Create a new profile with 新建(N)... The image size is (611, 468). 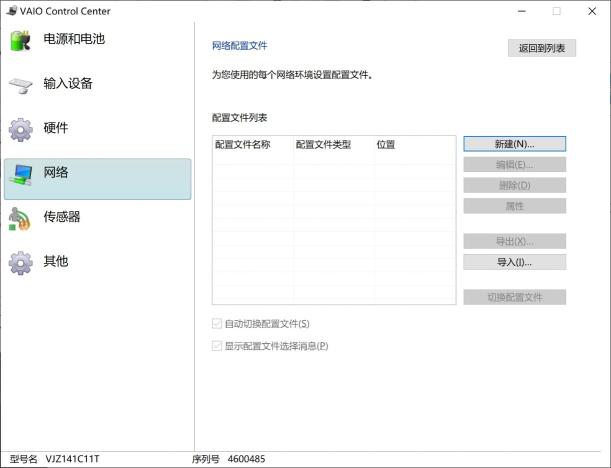514,144
